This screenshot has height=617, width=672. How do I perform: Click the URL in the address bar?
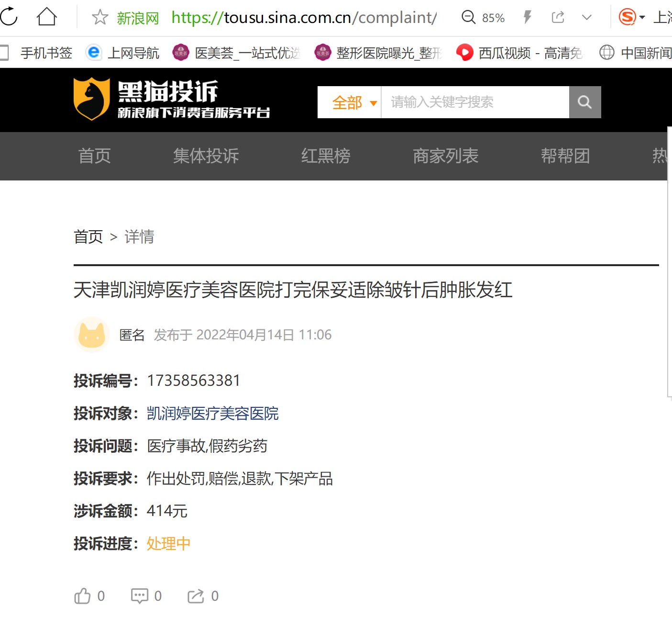304,18
